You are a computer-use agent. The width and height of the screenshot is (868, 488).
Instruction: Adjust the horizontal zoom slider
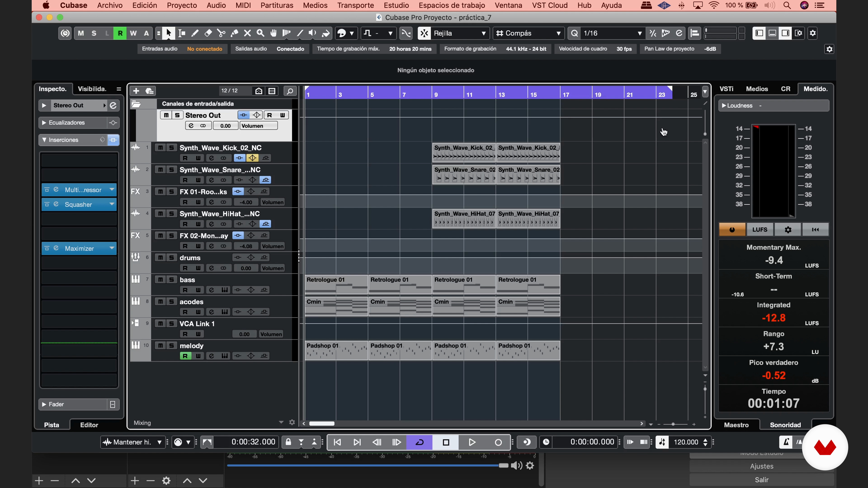pos(673,424)
